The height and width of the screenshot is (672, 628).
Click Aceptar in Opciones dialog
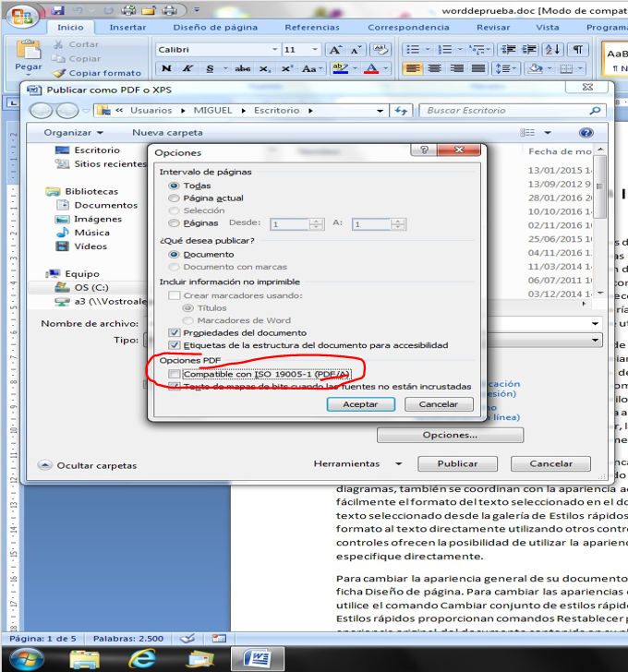pyautogui.click(x=360, y=404)
